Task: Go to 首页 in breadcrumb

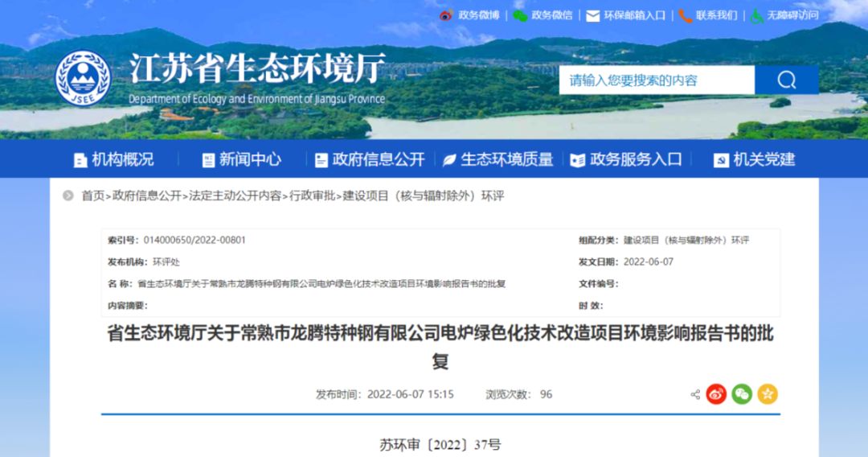Action: tap(92, 196)
